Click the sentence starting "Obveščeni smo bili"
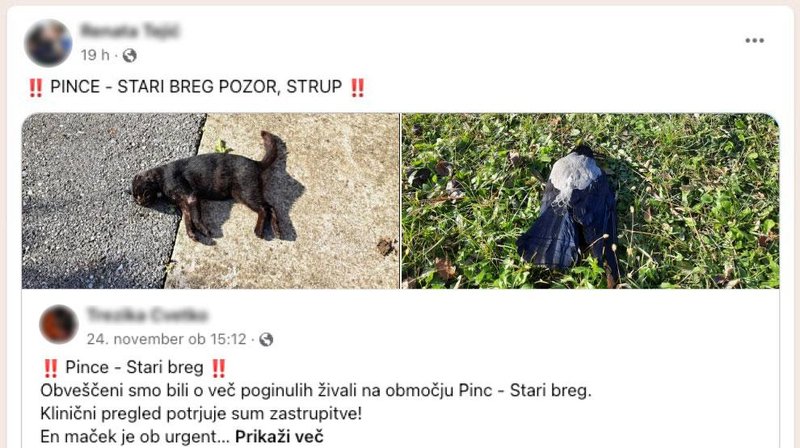This screenshot has width=800, height=448. pos(316,390)
